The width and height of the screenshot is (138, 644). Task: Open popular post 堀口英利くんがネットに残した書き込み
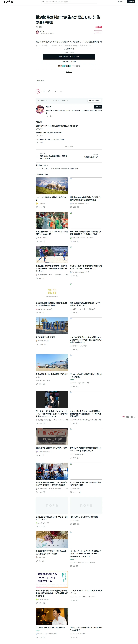tap(57, 126)
